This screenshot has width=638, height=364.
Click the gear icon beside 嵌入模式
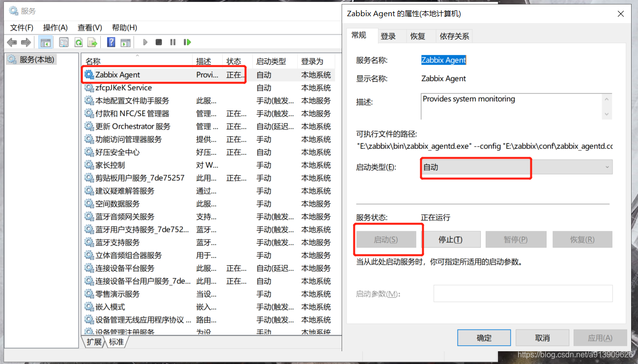pos(89,307)
